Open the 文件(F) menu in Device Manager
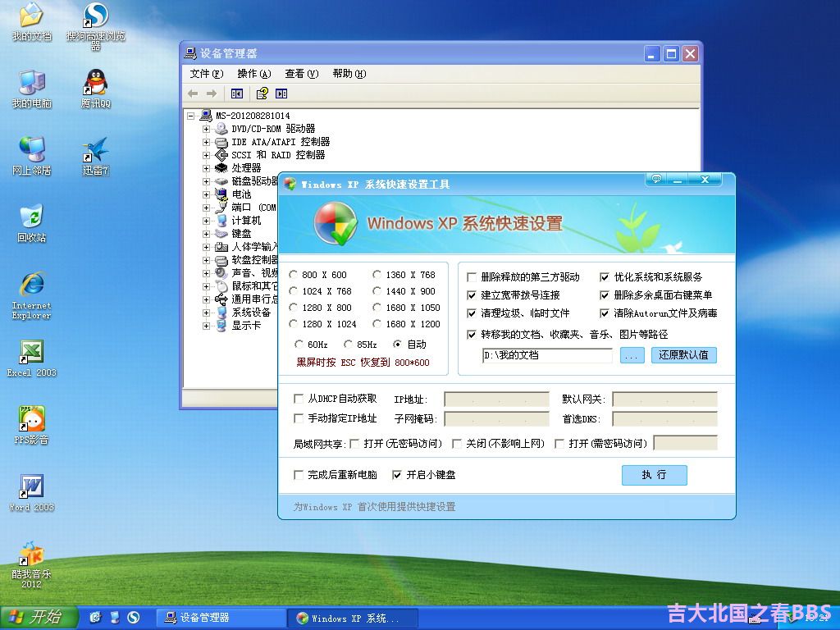840x630 pixels. coord(206,74)
